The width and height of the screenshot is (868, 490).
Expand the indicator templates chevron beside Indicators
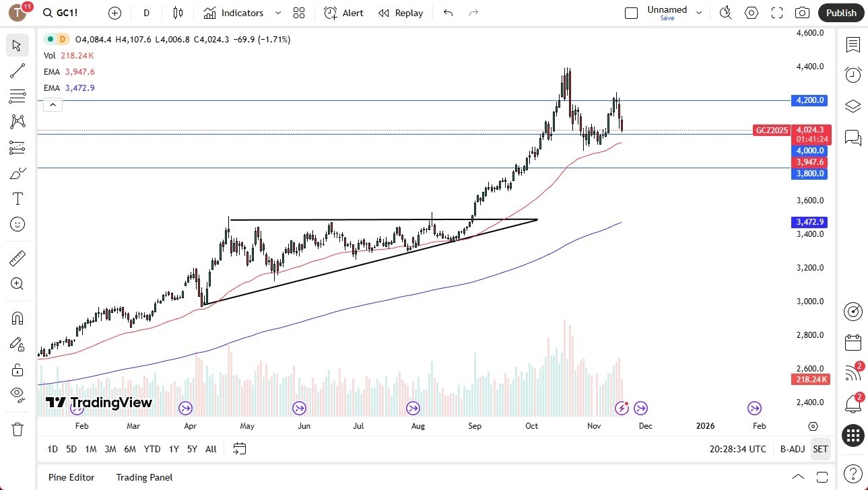pos(277,13)
